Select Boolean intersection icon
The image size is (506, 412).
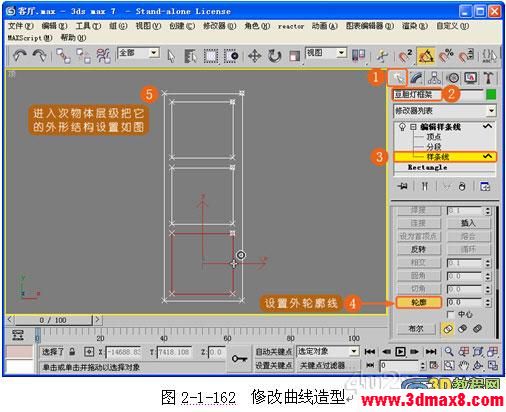point(477,329)
